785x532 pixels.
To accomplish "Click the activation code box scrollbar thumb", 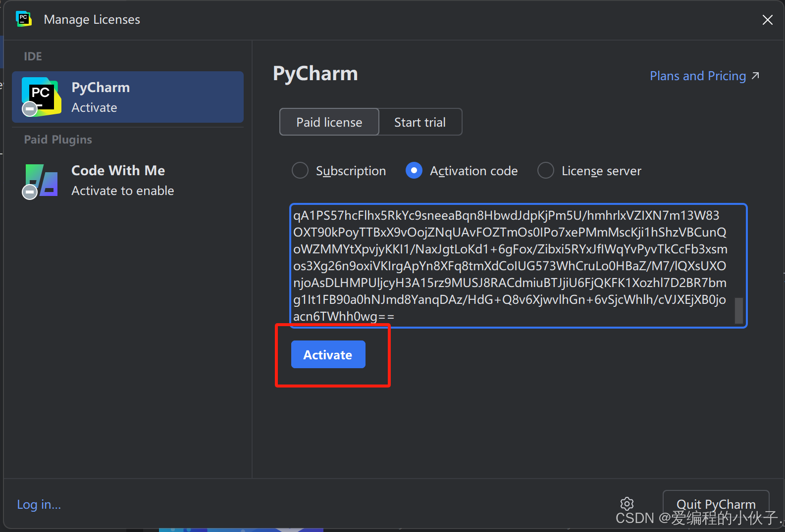I will click(738, 310).
